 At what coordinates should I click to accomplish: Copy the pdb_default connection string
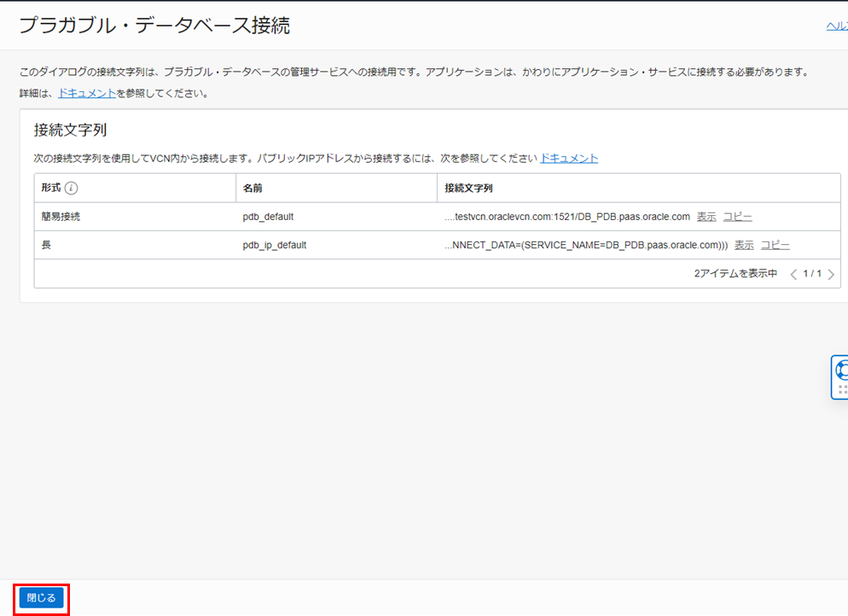[x=737, y=217]
